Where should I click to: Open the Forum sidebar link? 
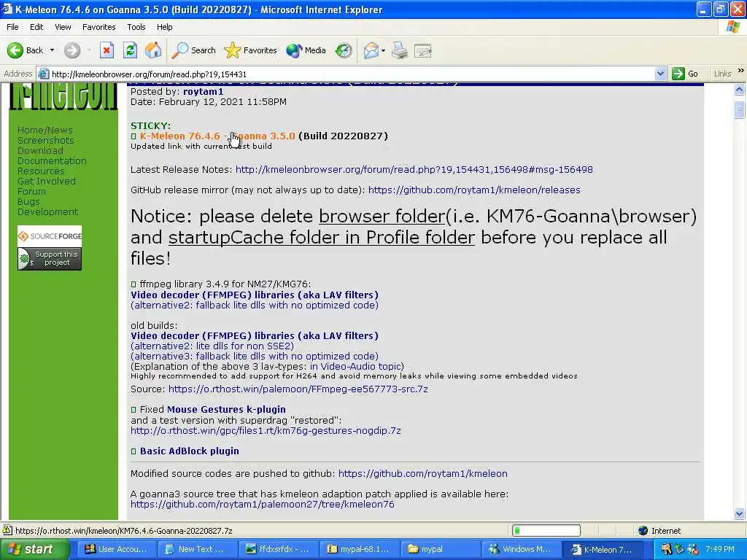pyautogui.click(x=31, y=192)
